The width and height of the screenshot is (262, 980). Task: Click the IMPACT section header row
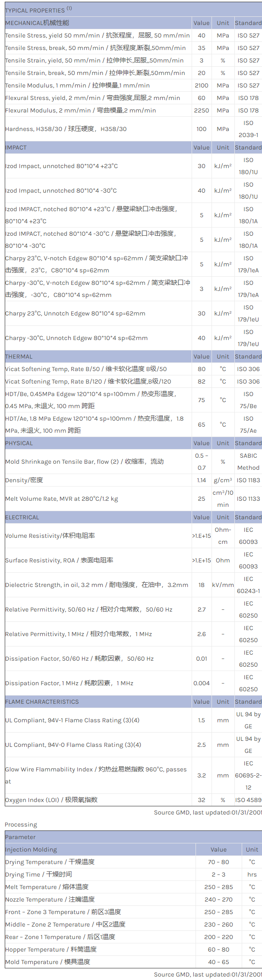[16, 147]
